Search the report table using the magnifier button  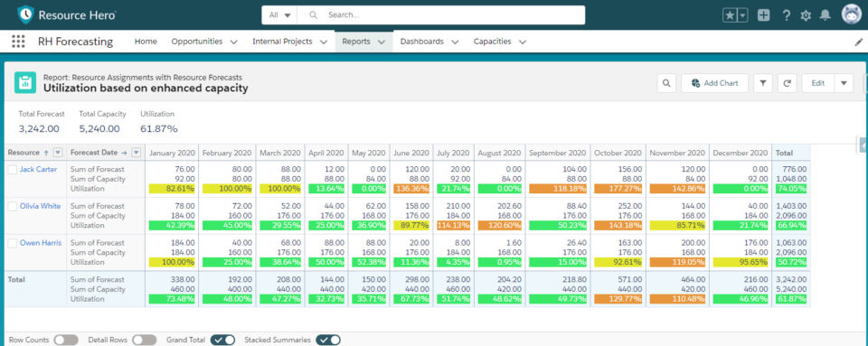[666, 83]
